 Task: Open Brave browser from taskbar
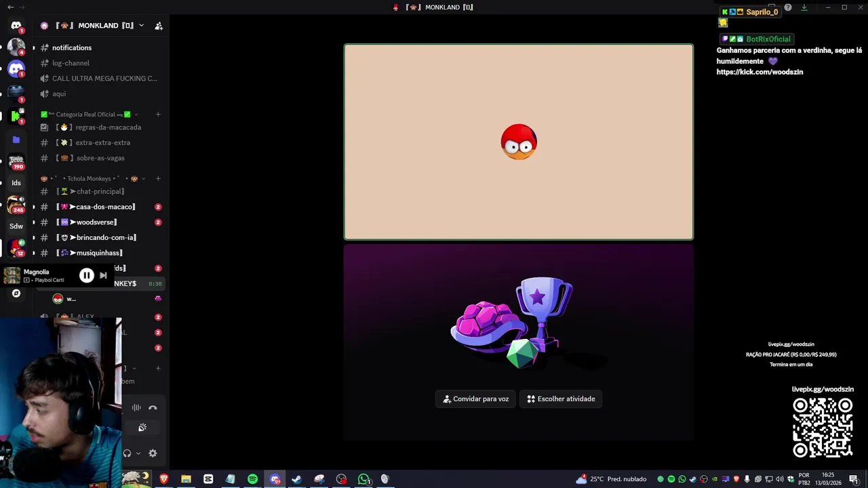tap(163, 479)
